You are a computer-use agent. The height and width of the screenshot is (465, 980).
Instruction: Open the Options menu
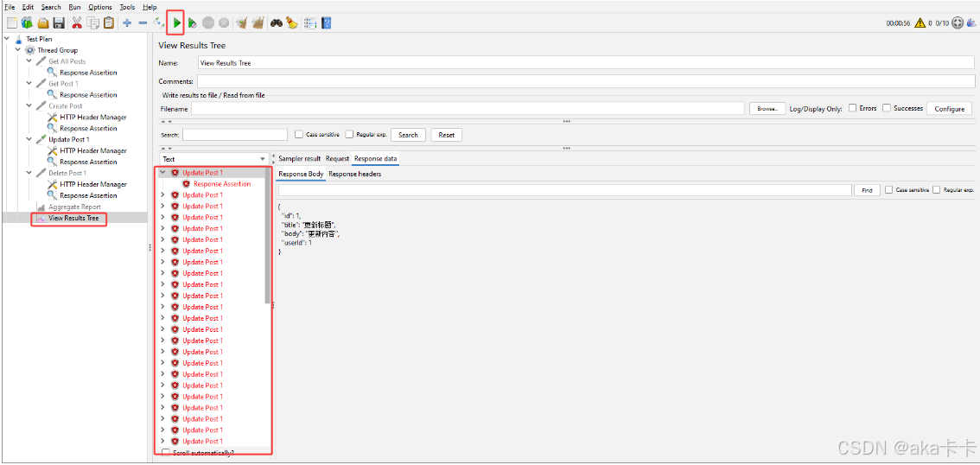100,7
